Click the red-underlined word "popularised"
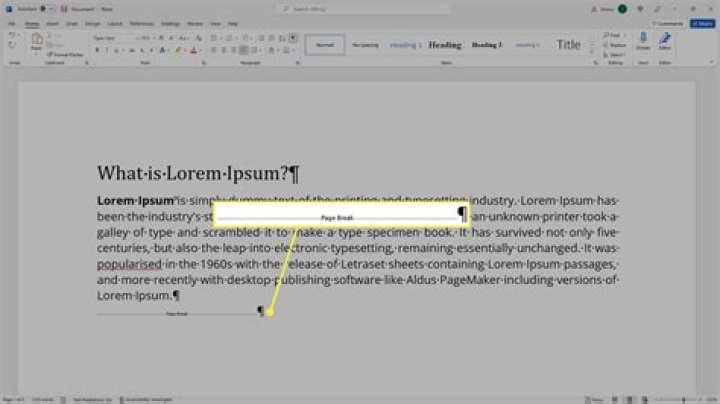Image resolution: width=720 pixels, height=404 pixels. click(129, 264)
